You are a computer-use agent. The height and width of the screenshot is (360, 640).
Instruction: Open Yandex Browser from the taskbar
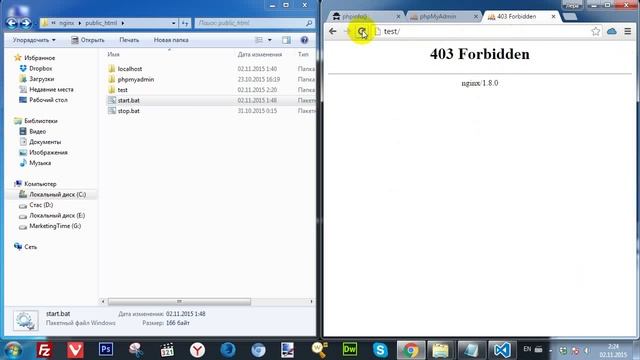pos(197,350)
